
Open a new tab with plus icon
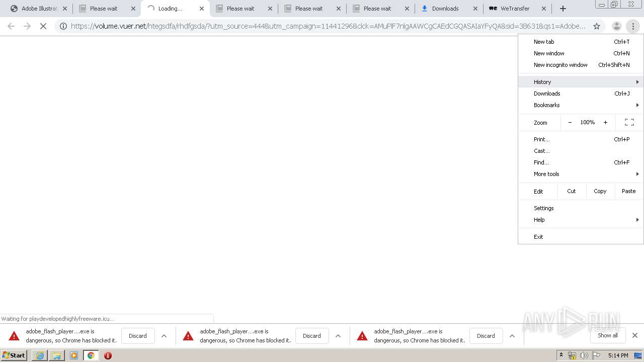coord(563,9)
